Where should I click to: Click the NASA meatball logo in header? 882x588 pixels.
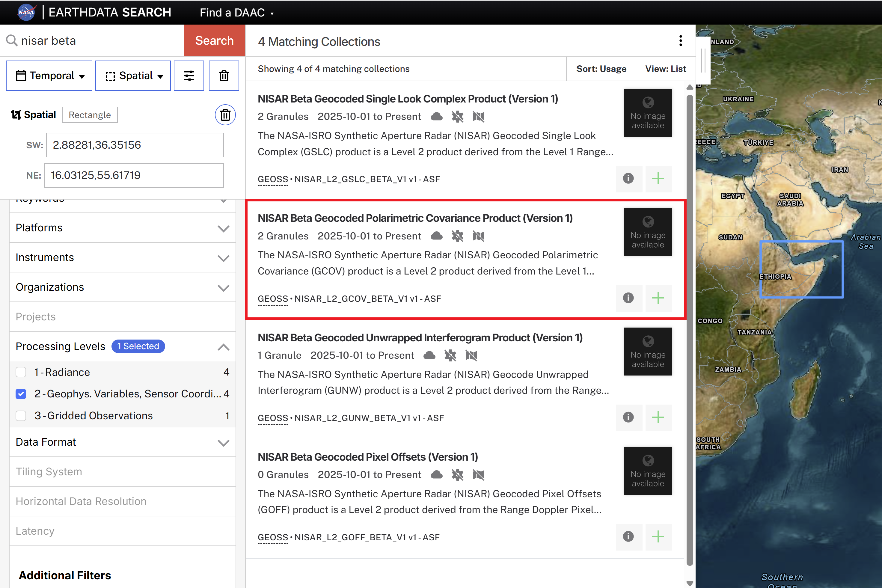26,12
